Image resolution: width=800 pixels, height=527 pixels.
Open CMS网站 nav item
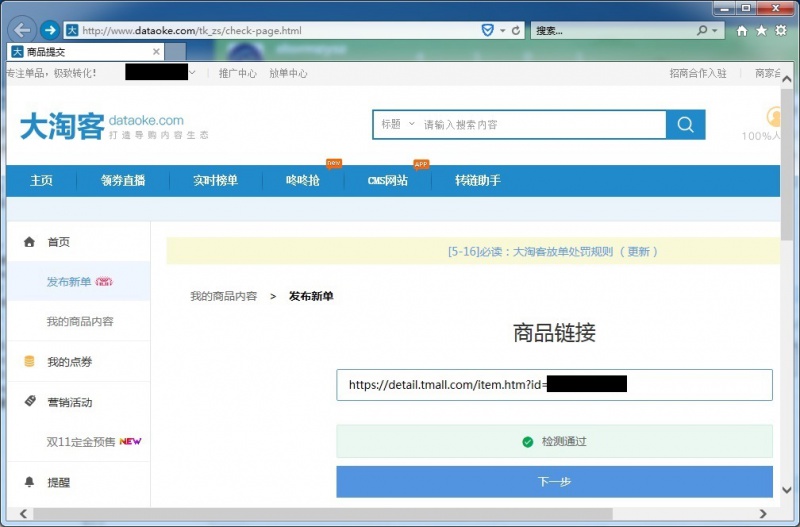point(388,181)
